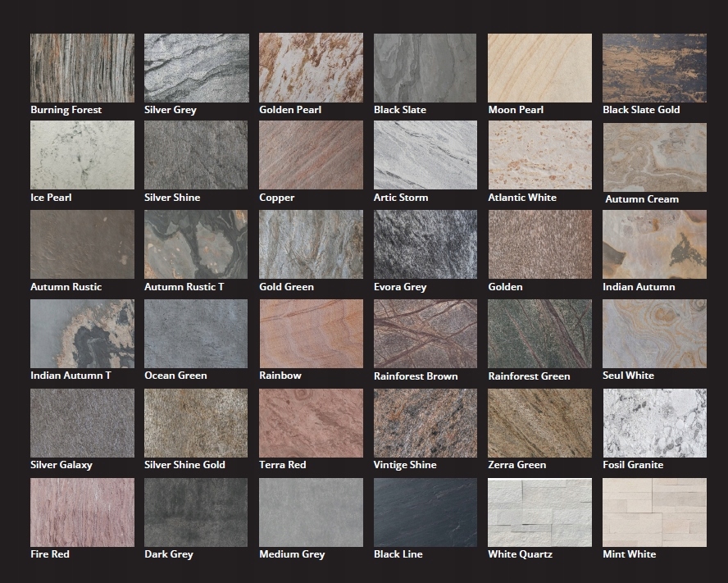
Task: Select the Golden stone texture image
Action: tap(539, 244)
